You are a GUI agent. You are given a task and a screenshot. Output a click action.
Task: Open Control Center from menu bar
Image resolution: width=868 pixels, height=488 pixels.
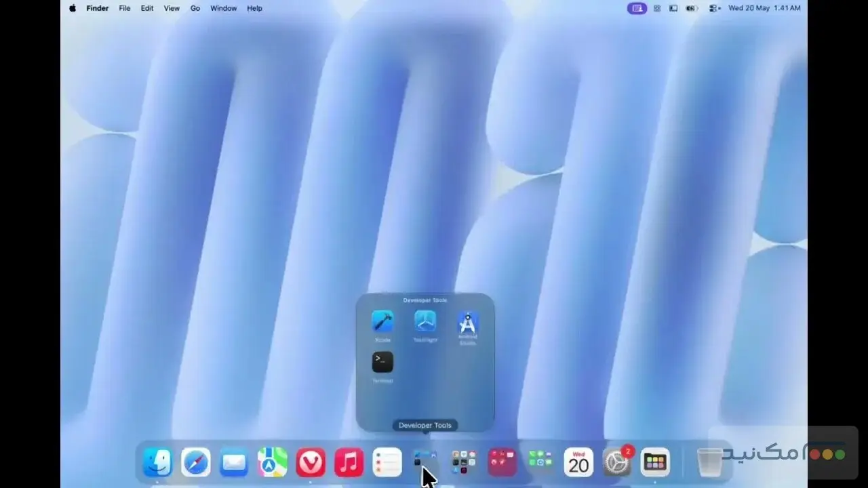pyautogui.click(x=714, y=8)
